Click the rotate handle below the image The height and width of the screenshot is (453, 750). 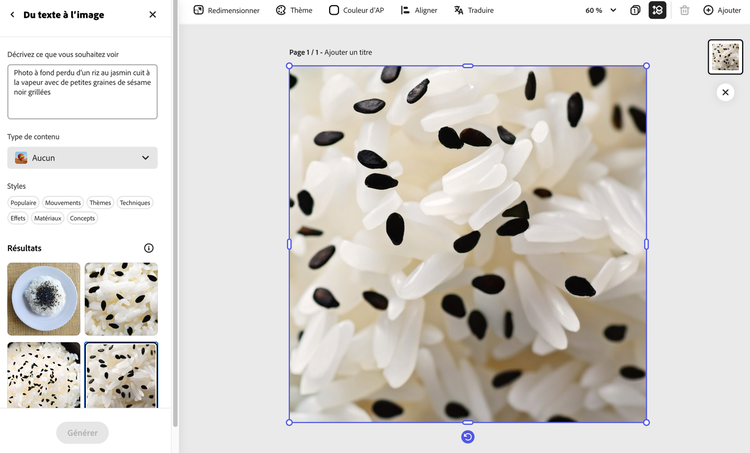467,437
